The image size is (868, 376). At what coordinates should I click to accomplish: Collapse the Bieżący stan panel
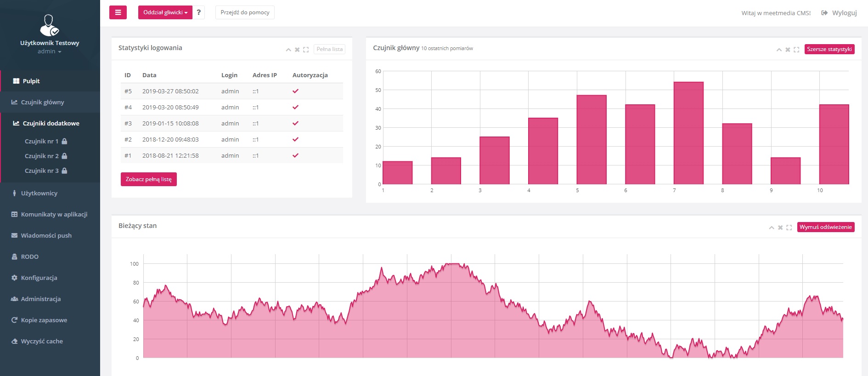[x=772, y=228]
